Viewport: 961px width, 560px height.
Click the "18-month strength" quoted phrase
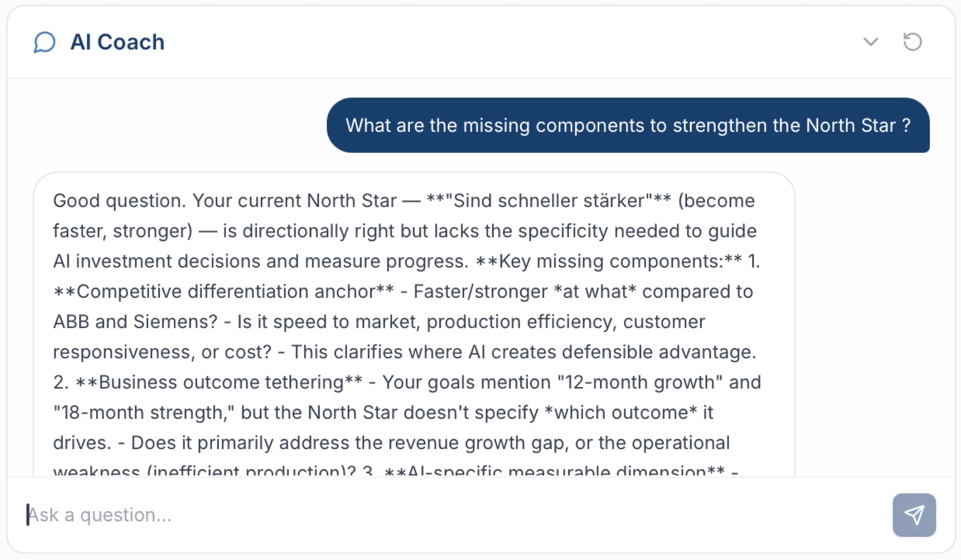(x=144, y=413)
